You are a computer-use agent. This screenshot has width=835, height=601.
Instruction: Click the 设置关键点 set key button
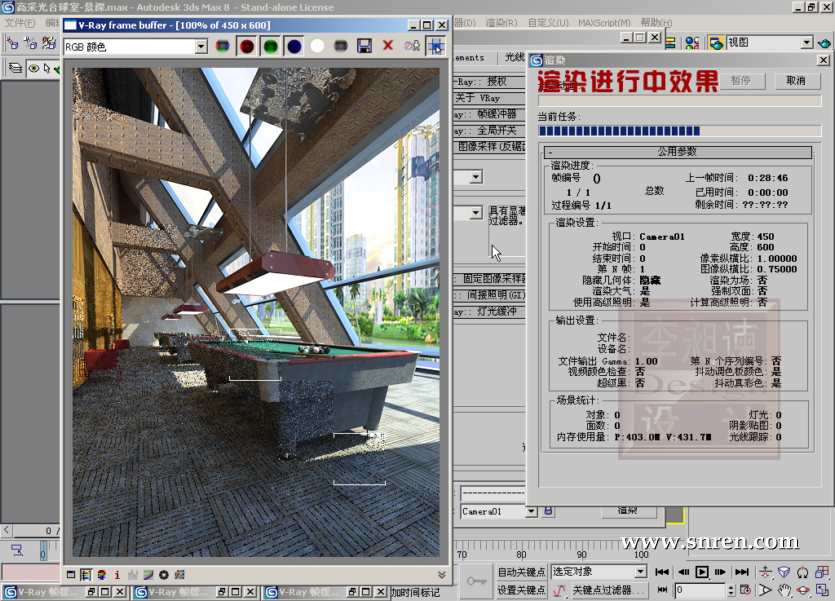click(521, 590)
